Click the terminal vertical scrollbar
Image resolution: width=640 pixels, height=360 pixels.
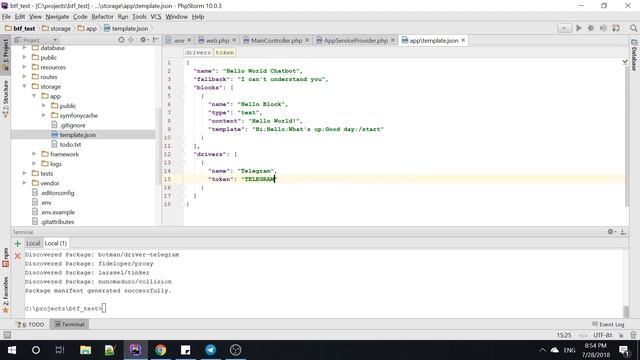click(x=626, y=311)
